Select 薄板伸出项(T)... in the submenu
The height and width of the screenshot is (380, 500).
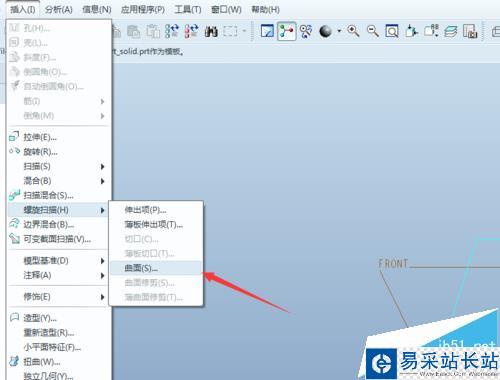156,225
